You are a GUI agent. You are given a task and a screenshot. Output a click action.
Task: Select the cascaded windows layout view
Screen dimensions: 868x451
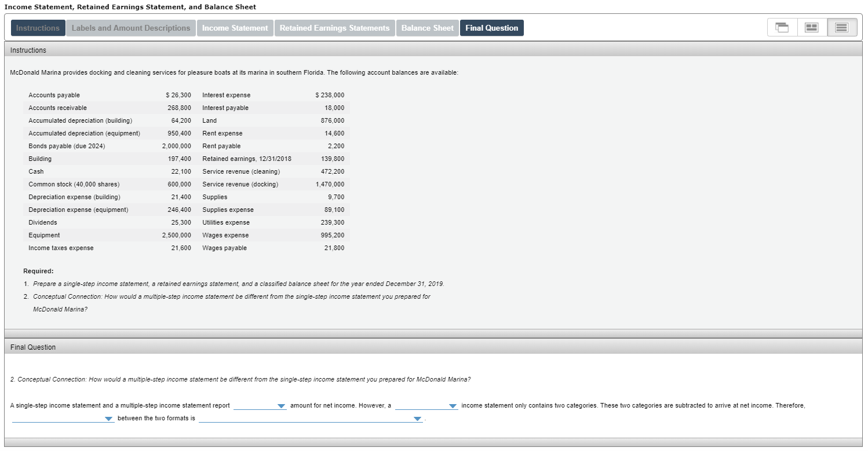pyautogui.click(x=782, y=27)
